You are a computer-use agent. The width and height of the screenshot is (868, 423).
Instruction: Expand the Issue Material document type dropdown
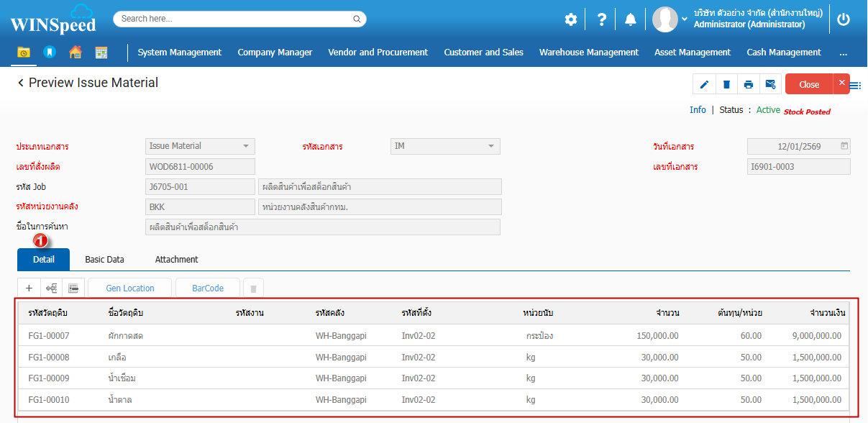point(246,146)
